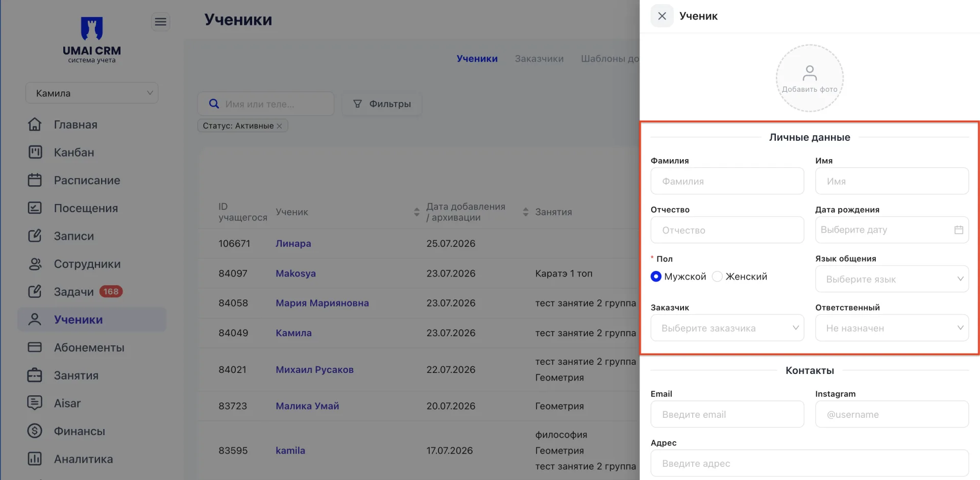Expand the Камила account dropdown
980x480 pixels.
(92, 93)
